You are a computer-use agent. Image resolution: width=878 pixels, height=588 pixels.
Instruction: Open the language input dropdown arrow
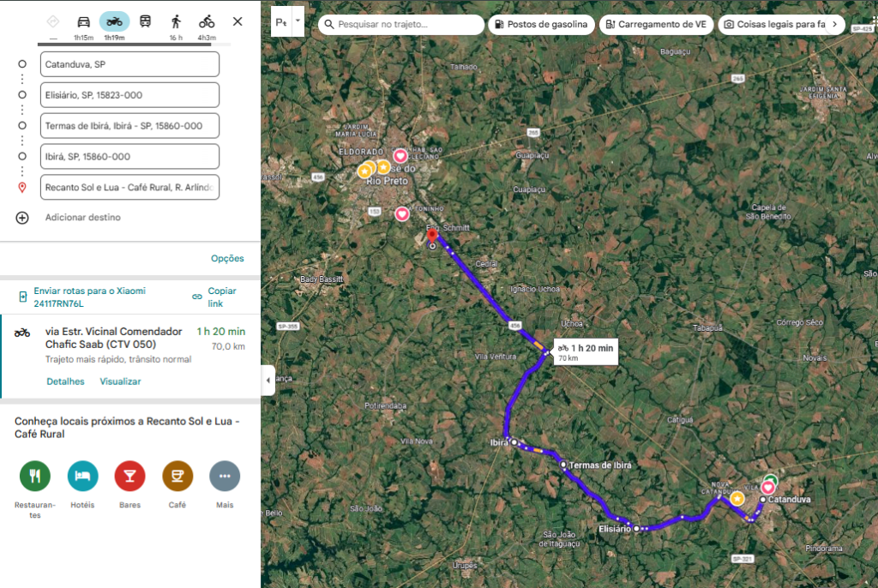coord(298,21)
